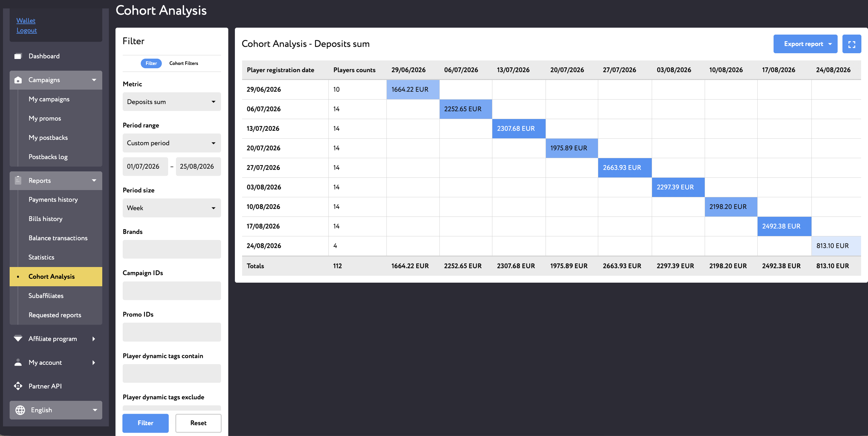Click the My account person icon

pos(18,362)
